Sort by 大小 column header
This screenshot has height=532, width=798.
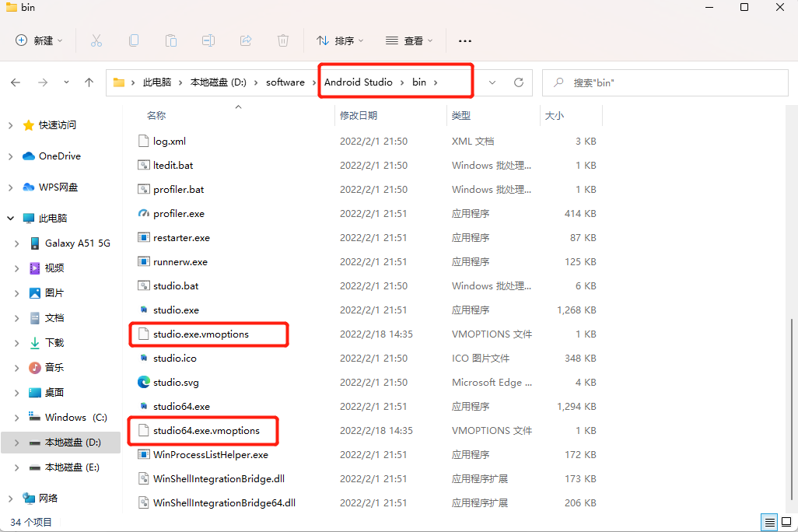pos(555,116)
